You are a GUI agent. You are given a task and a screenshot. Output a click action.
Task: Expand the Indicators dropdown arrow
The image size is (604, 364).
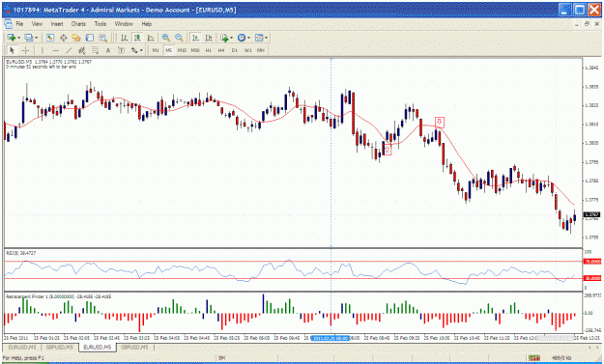point(231,38)
